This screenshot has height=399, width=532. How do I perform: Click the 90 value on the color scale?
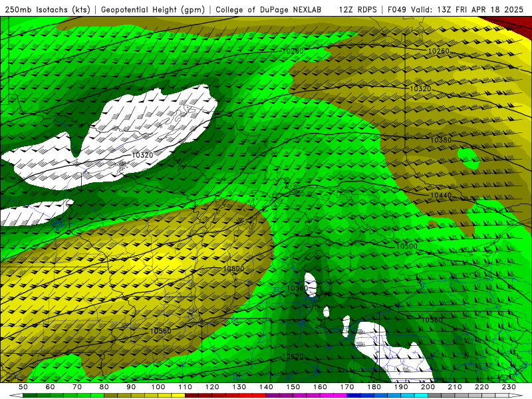(131, 387)
